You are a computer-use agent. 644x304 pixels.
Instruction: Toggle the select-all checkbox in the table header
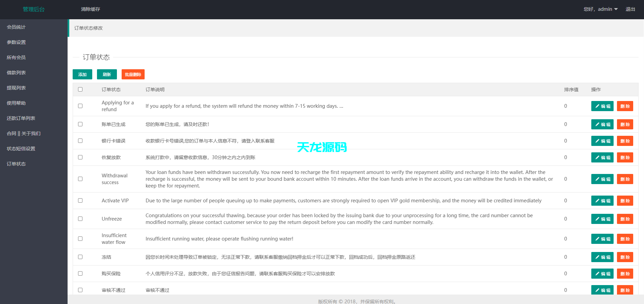coord(80,89)
